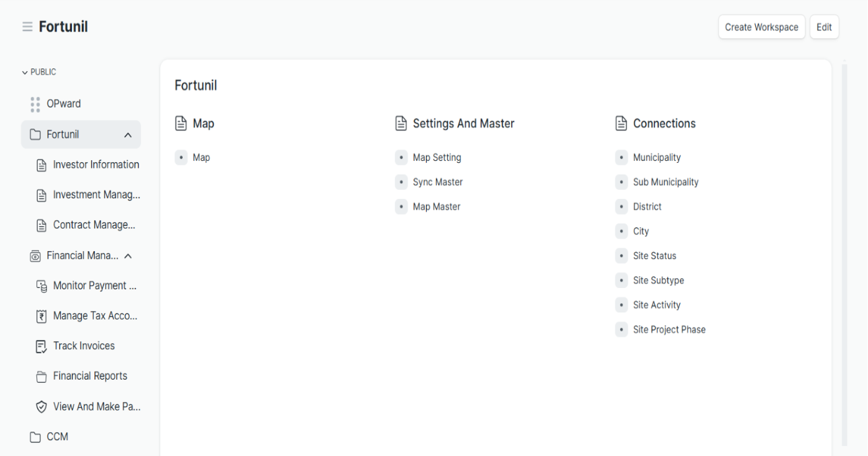Screen dimensions: 868x456
Task: Collapse the Financial Management group arrow
Action: click(x=128, y=256)
